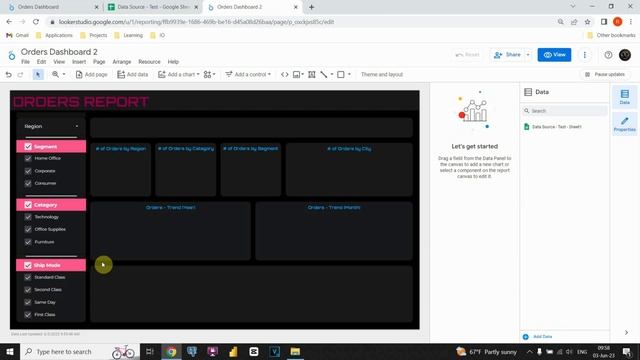640x360 pixels.
Task: Toggle the Furniture checkbox
Action: [x=28, y=242]
